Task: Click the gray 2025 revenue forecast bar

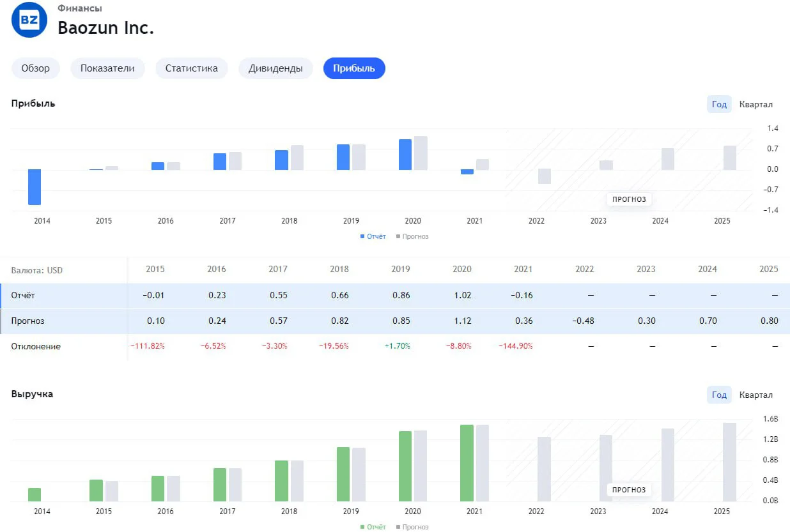Action: [730, 462]
